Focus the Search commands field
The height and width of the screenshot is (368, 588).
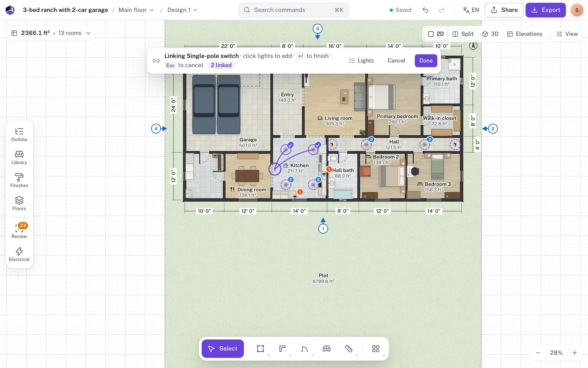[x=293, y=10]
